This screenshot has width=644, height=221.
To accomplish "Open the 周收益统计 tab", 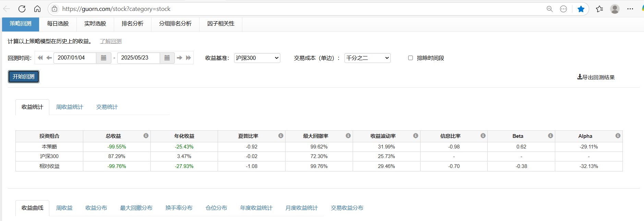I will point(70,107).
